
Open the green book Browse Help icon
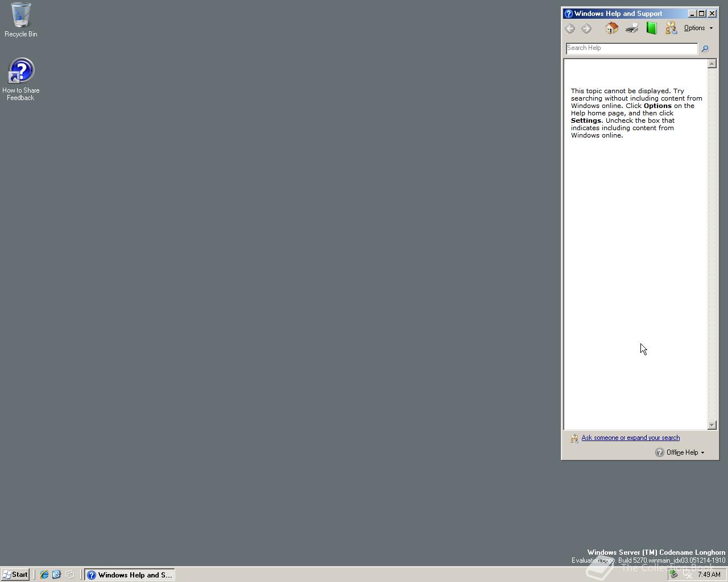point(652,28)
